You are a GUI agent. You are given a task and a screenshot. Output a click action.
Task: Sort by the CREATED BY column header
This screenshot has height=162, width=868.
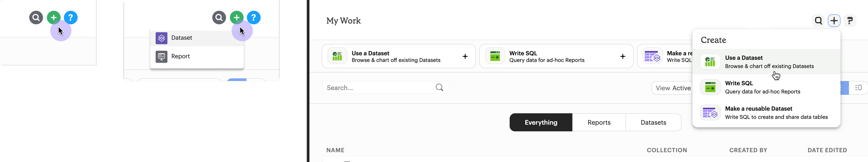click(x=748, y=150)
